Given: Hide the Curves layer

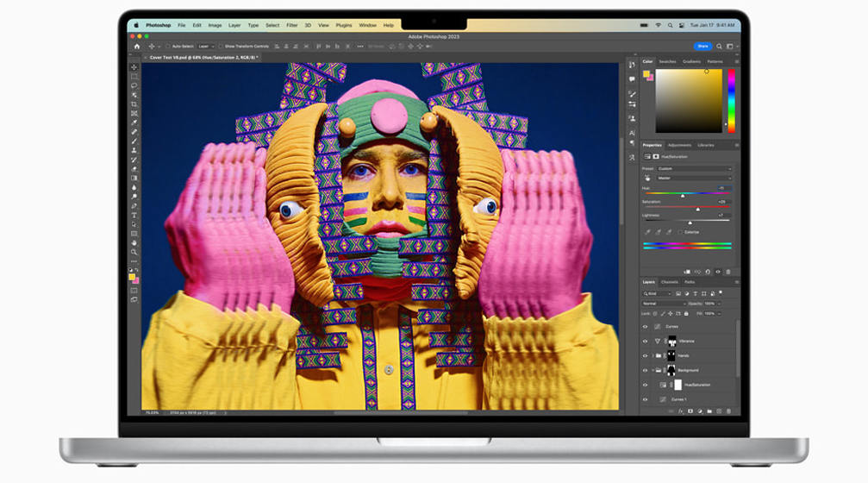Looking at the screenshot, I should click(645, 327).
